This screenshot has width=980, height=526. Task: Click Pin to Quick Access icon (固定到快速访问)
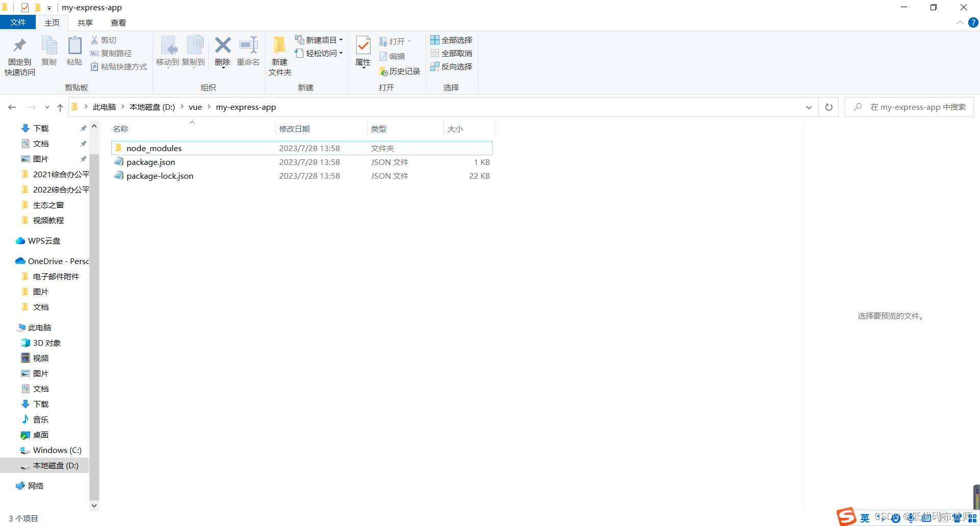click(x=20, y=45)
